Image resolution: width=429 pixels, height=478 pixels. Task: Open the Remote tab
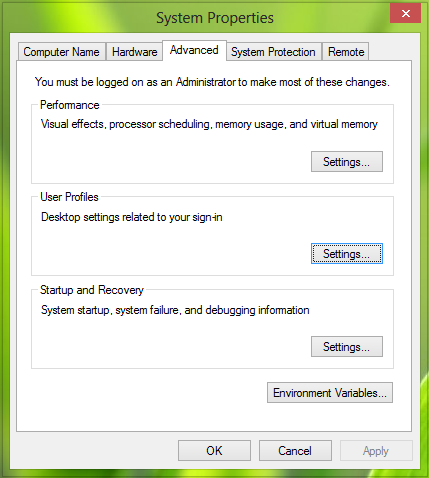pyautogui.click(x=346, y=52)
